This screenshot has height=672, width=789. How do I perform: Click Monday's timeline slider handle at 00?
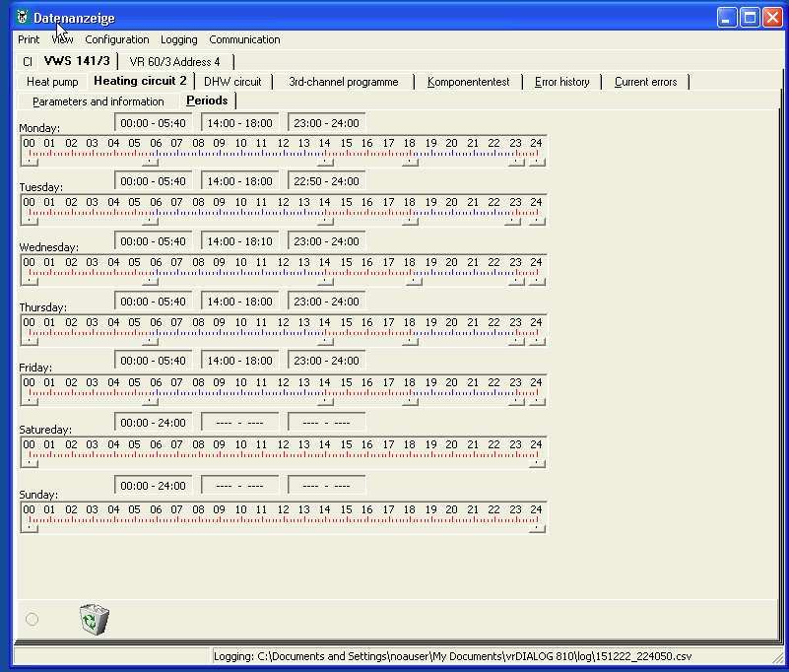coord(30,163)
